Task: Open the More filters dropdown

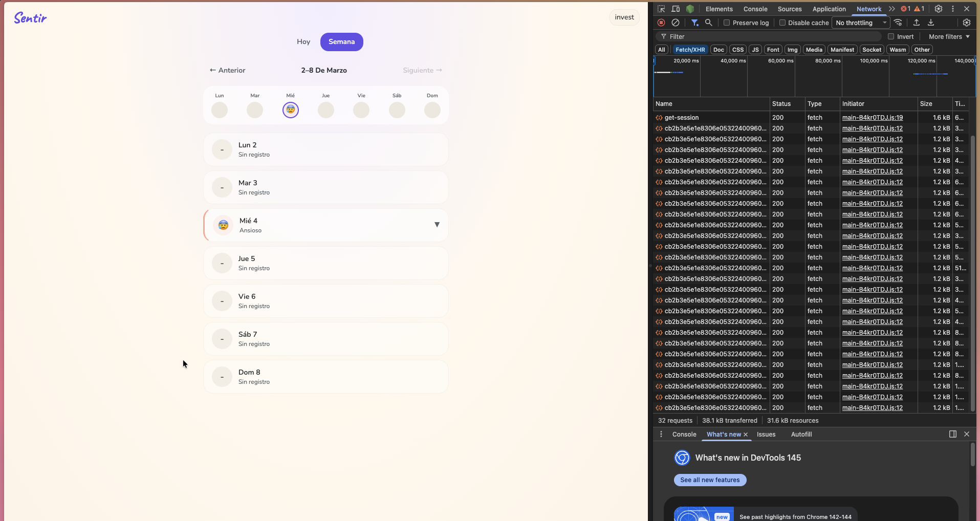Action: [949, 36]
